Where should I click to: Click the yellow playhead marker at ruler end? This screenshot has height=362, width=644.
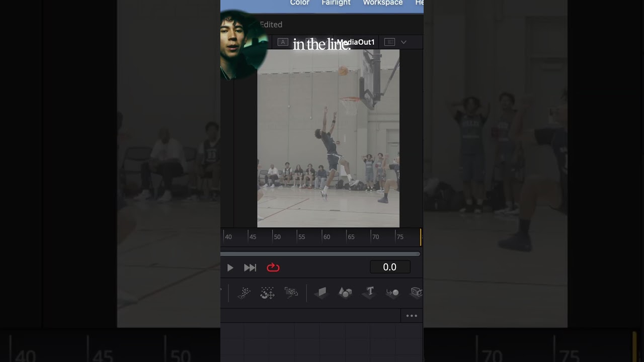420,237
